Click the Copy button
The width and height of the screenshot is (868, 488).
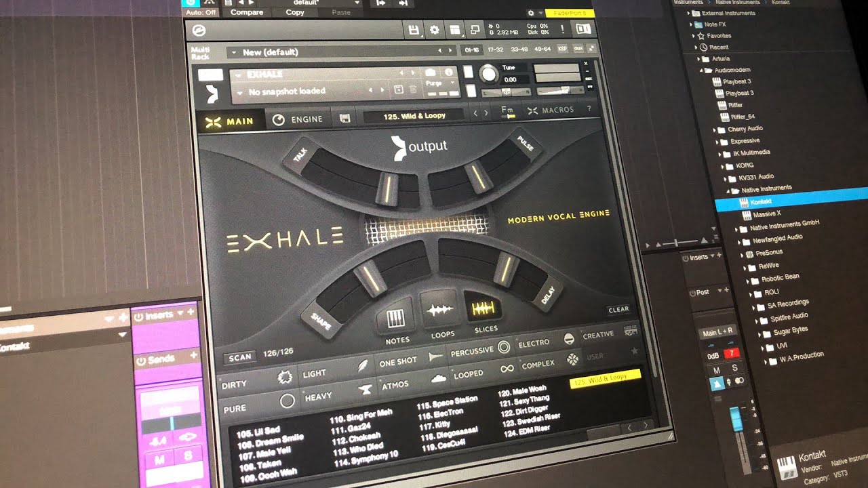pos(295,12)
